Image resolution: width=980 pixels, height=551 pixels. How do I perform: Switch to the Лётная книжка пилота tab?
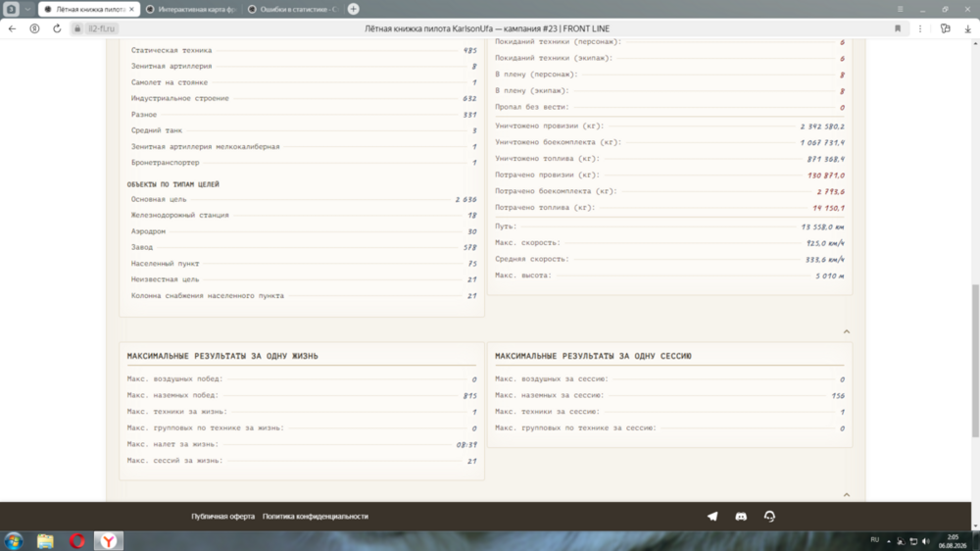[89, 10]
